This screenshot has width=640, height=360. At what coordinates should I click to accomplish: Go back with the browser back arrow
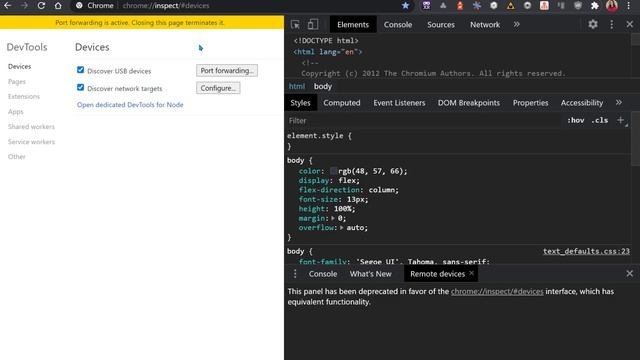coord(7,6)
